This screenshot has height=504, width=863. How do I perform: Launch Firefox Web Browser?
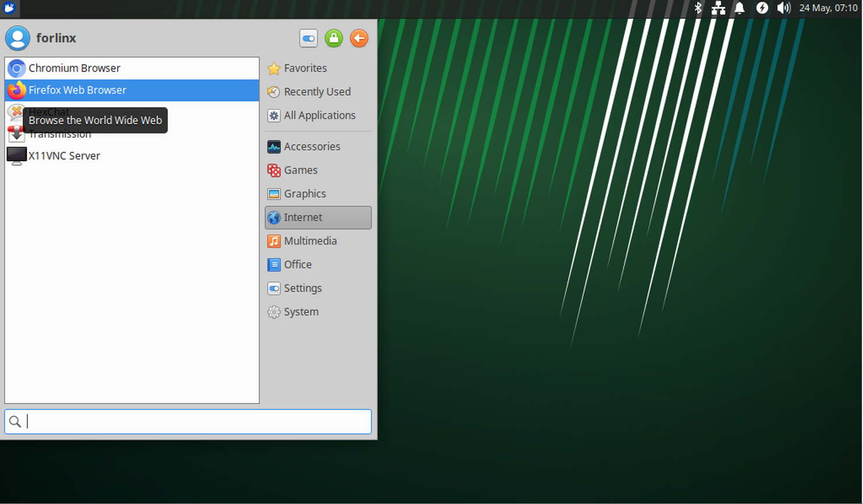coord(132,90)
